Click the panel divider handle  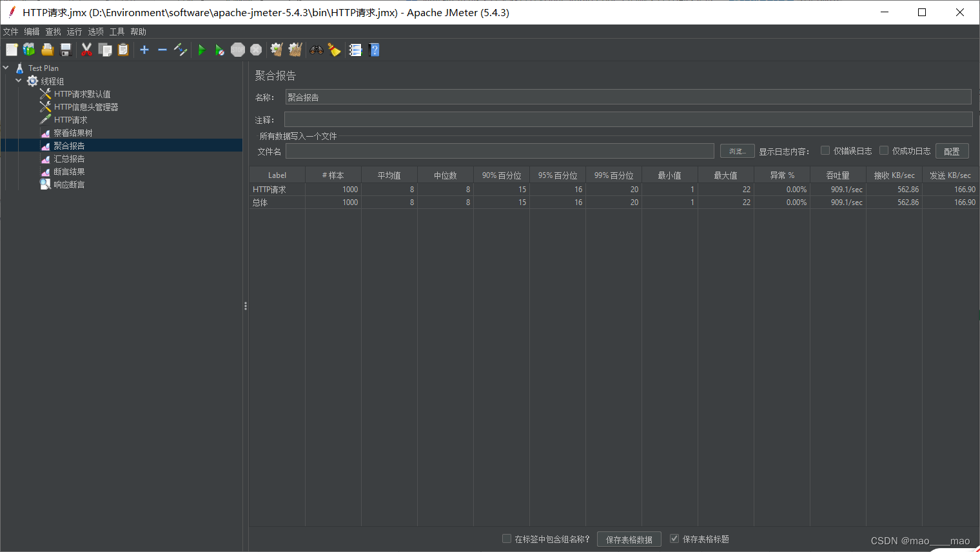246,306
